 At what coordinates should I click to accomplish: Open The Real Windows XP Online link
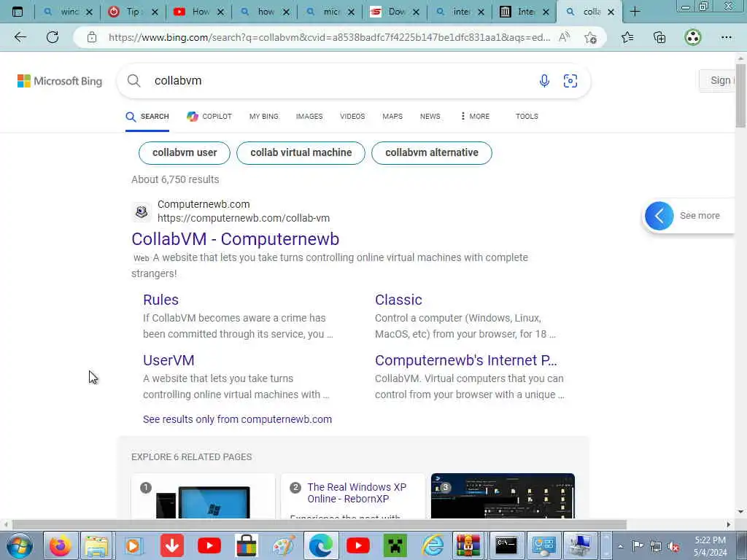[357, 493]
